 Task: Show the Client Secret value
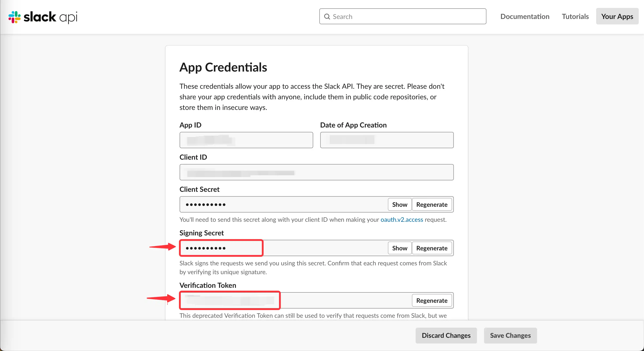(x=399, y=205)
